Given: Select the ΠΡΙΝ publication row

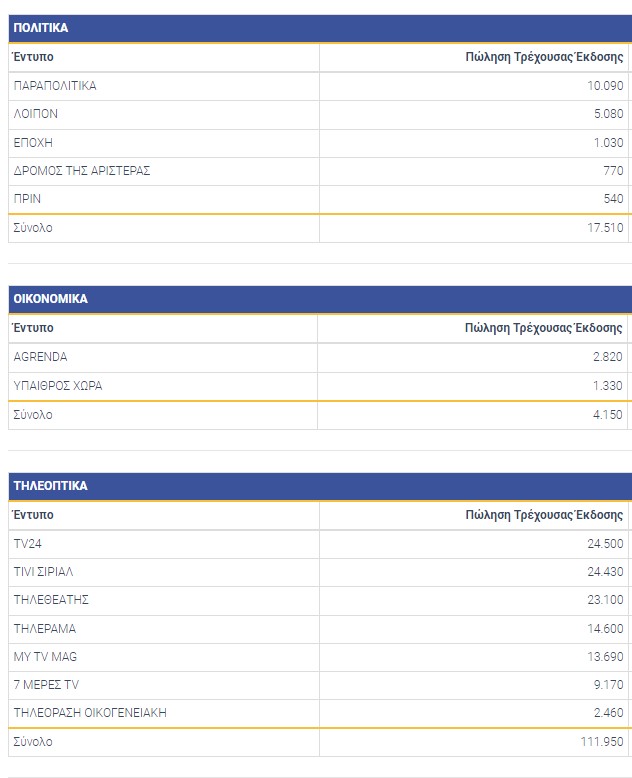Looking at the screenshot, I should [x=27, y=199].
